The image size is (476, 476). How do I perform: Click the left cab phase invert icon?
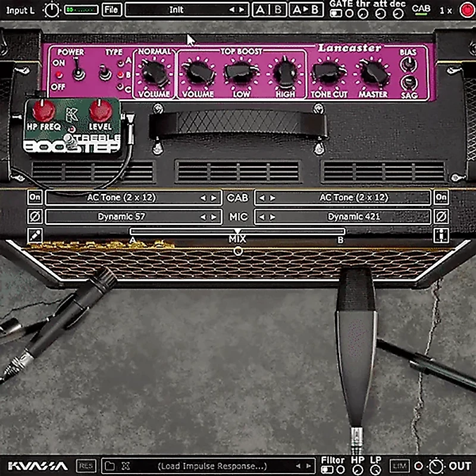(x=36, y=217)
